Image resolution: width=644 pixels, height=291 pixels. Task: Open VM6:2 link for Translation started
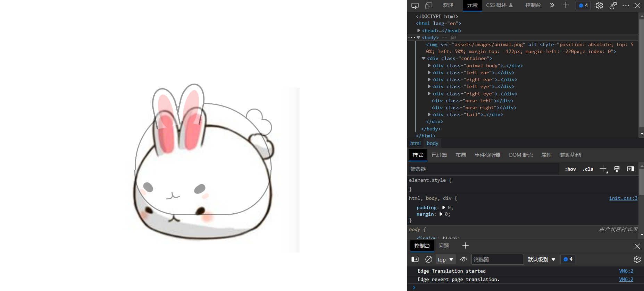click(626, 271)
